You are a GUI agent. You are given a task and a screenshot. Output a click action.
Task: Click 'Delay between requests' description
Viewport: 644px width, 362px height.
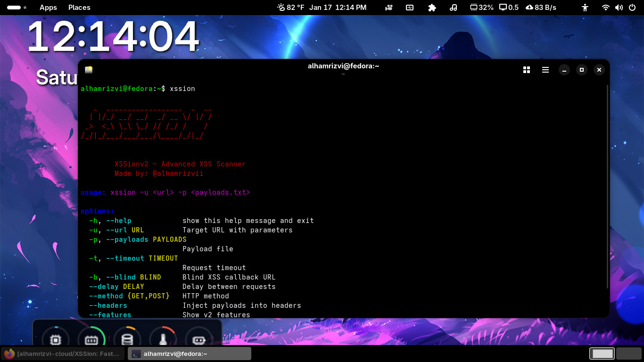tap(229, 287)
